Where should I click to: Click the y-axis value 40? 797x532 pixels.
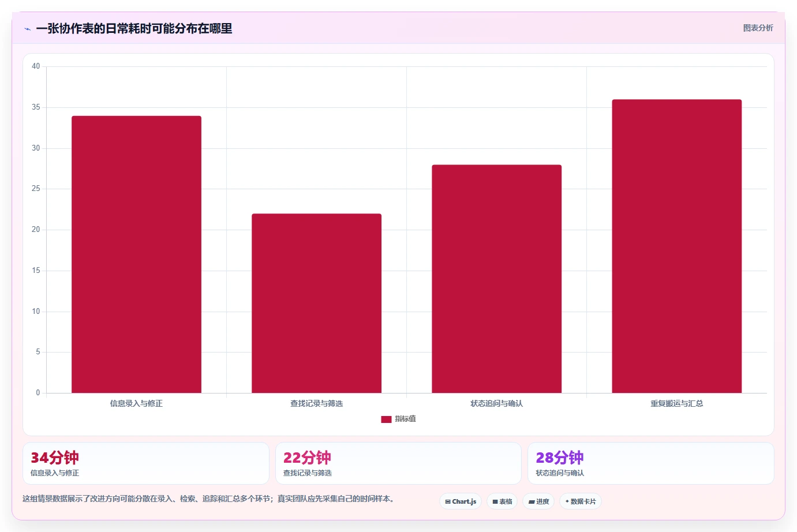coord(36,66)
